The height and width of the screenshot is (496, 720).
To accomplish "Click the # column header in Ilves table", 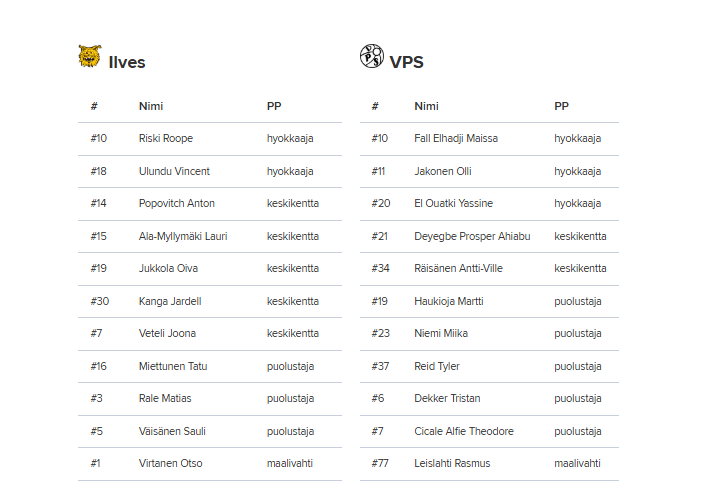I will coord(94,106).
